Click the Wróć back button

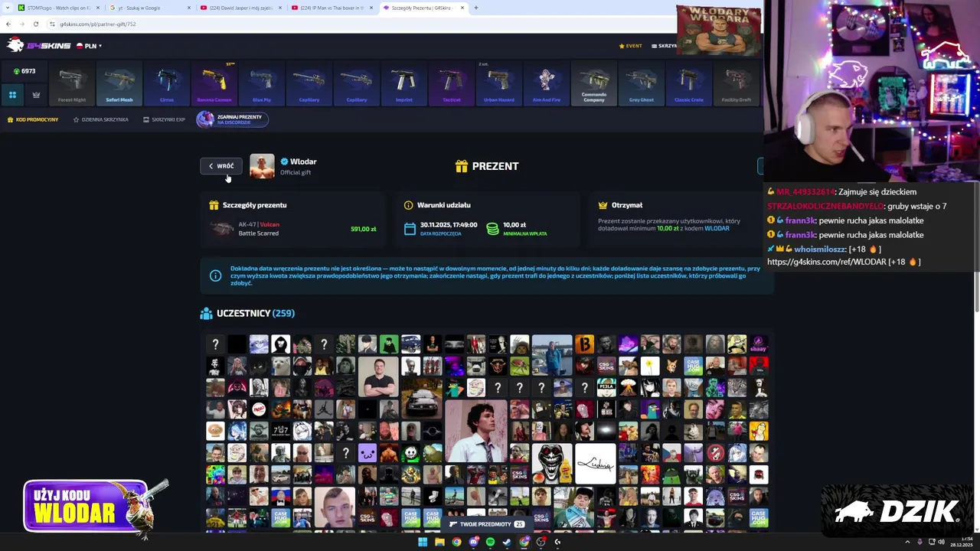[221, 166]
